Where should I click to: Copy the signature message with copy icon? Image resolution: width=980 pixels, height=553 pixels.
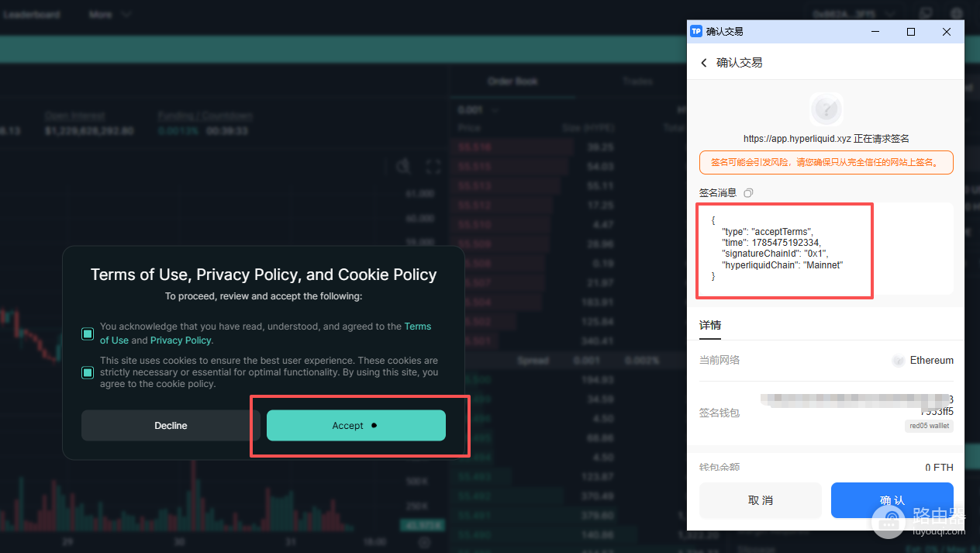748,192
